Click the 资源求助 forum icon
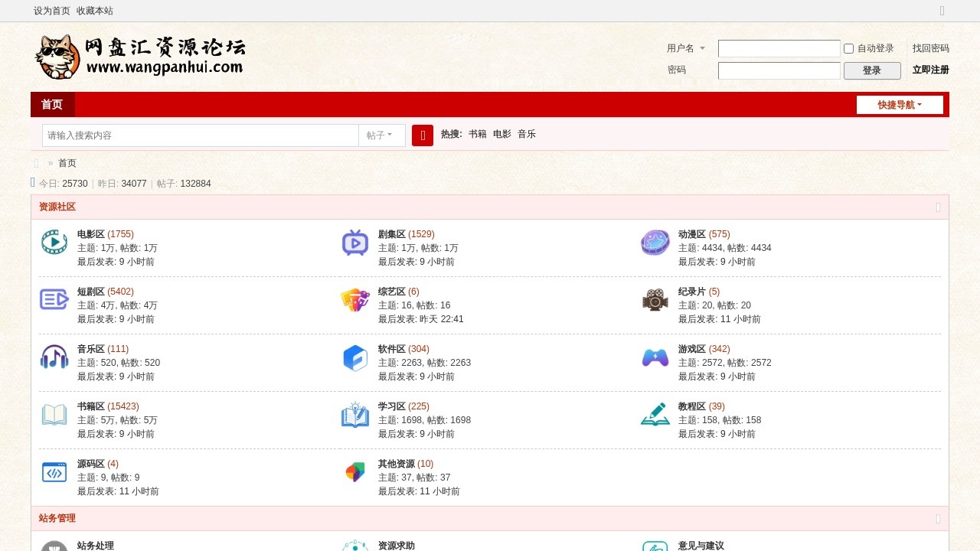This screenshot has width=980, height=551. (x=355, y=546)
